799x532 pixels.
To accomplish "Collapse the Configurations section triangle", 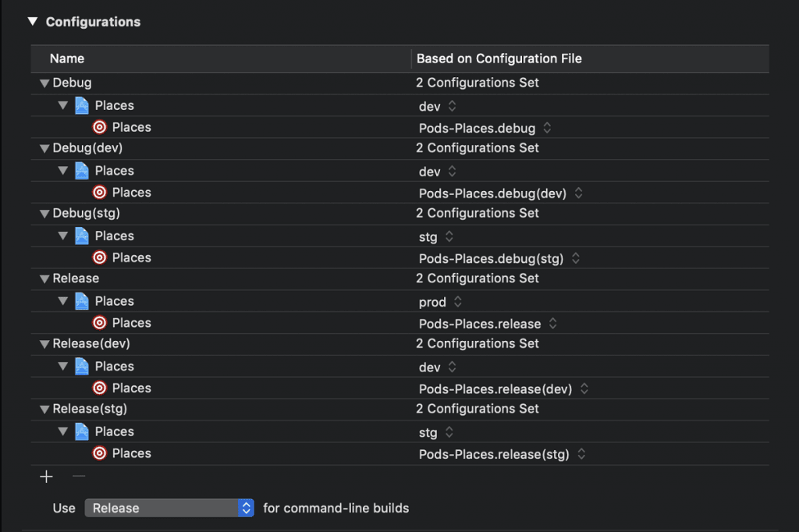I will 33,21.
